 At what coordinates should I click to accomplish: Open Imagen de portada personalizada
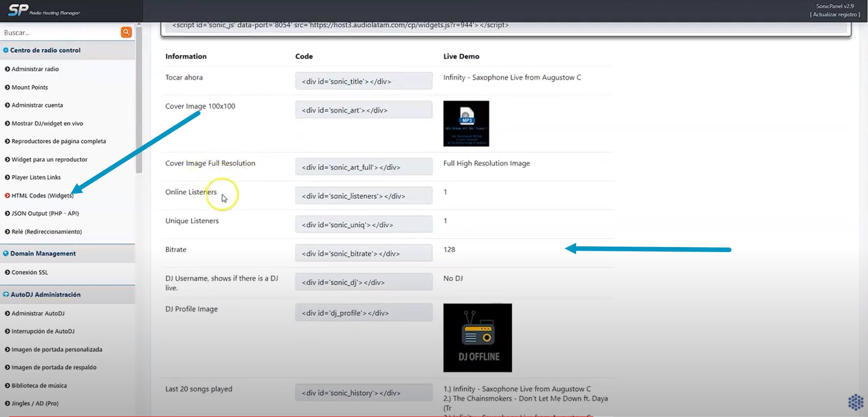click(x=57, y=349)
